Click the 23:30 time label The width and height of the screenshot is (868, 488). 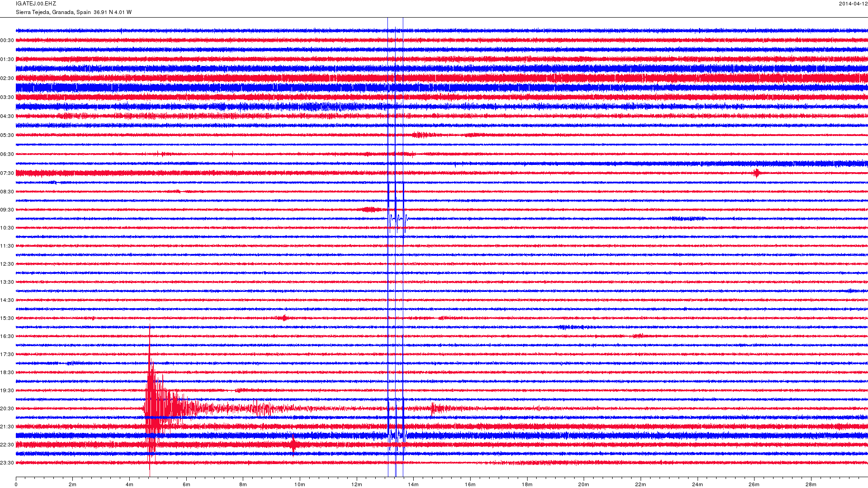[x=7, y=463]
